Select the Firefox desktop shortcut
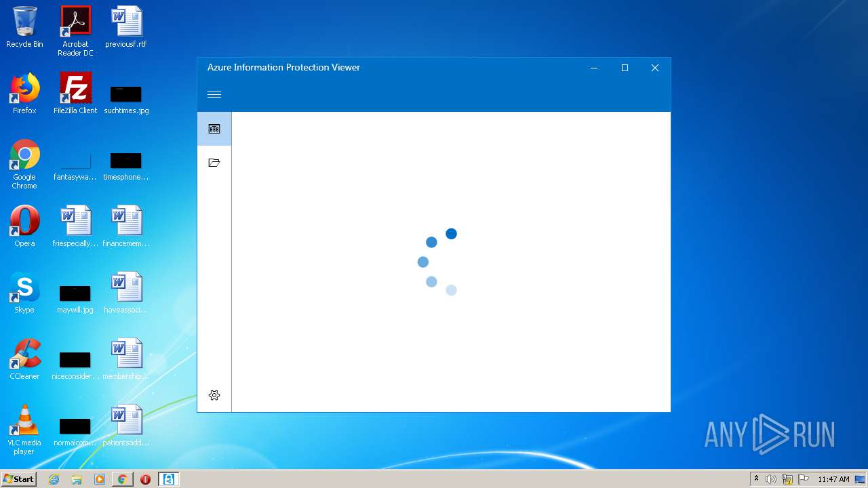The image size is (868, 488). point(24,94)
